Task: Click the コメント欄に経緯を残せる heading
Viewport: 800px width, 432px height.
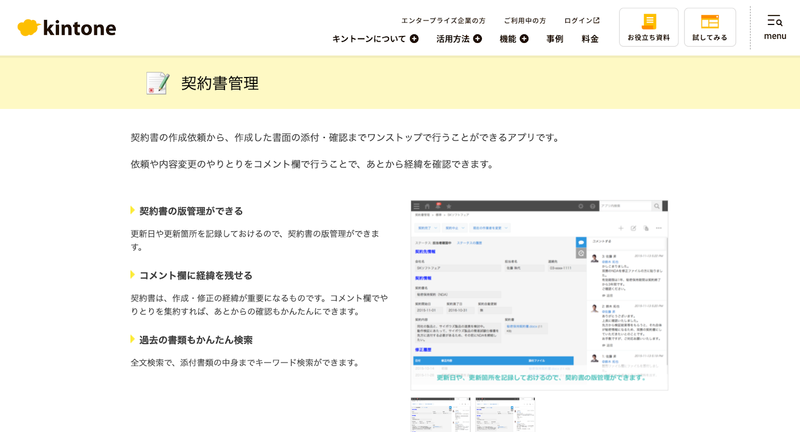Action: 195,275
